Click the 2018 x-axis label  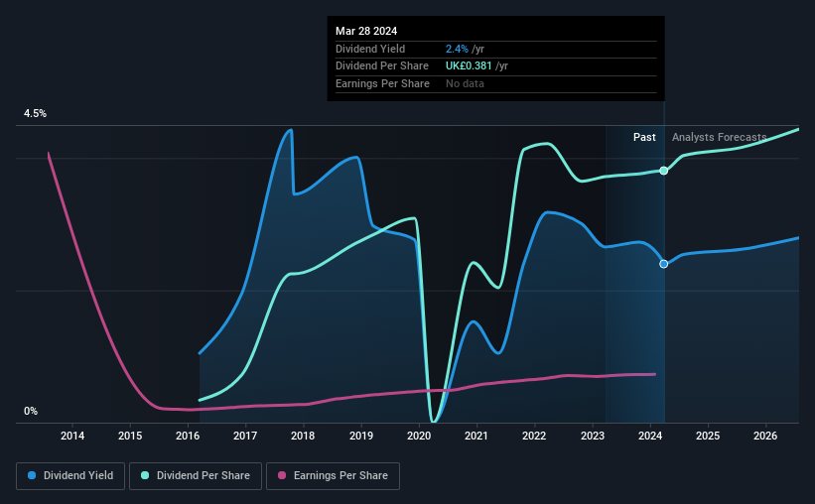303,436
